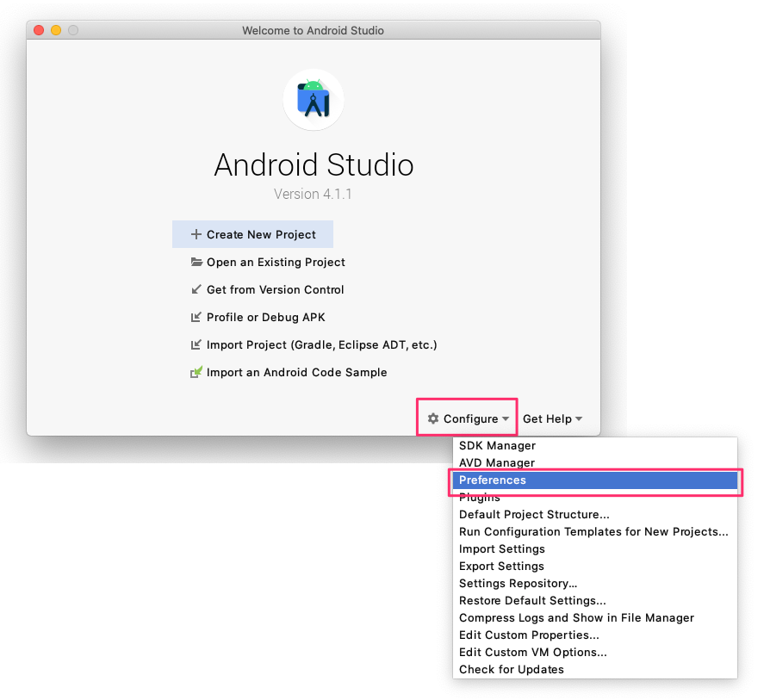Click the folder icon beside Open an Existing Project
Screen dimensions: 764x700
coord(196,262)
